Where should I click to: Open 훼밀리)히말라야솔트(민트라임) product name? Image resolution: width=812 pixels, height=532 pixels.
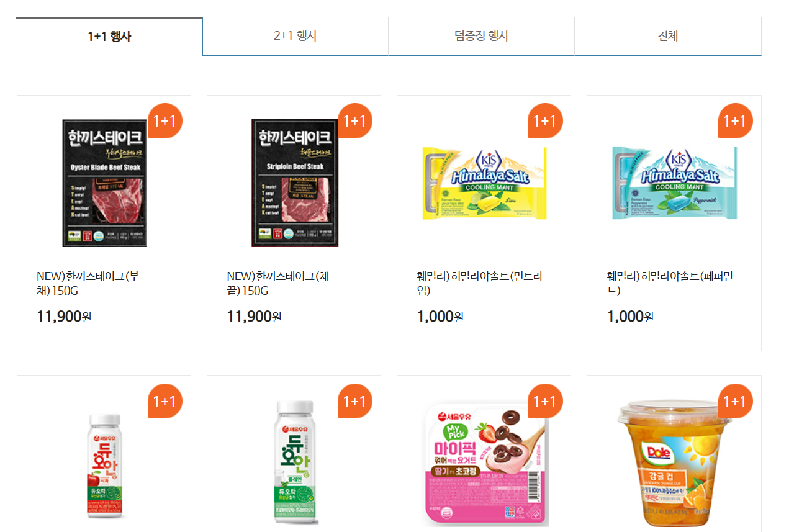480,284
